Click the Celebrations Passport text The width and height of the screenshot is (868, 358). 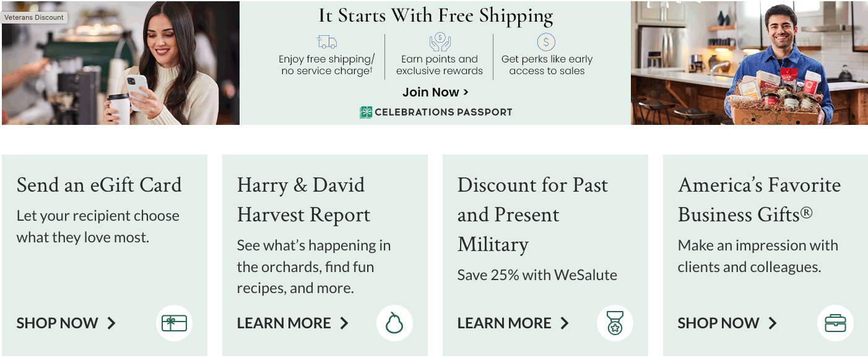click(443, 112)
